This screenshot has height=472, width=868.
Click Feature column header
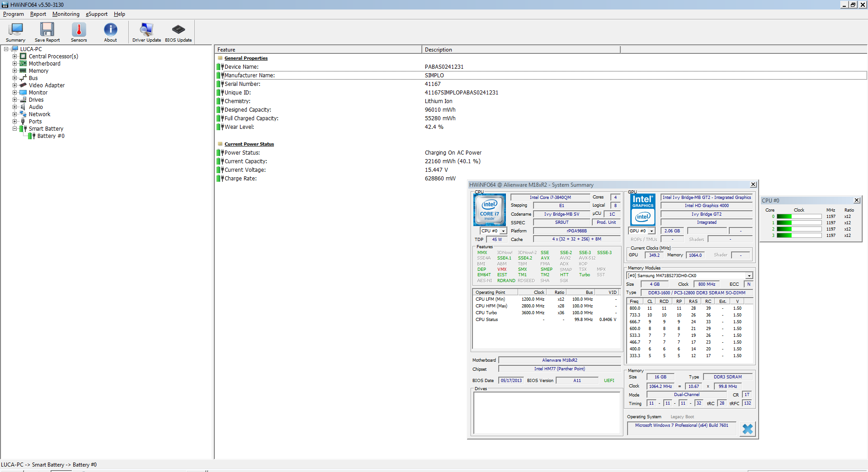[x=318, y=50]
